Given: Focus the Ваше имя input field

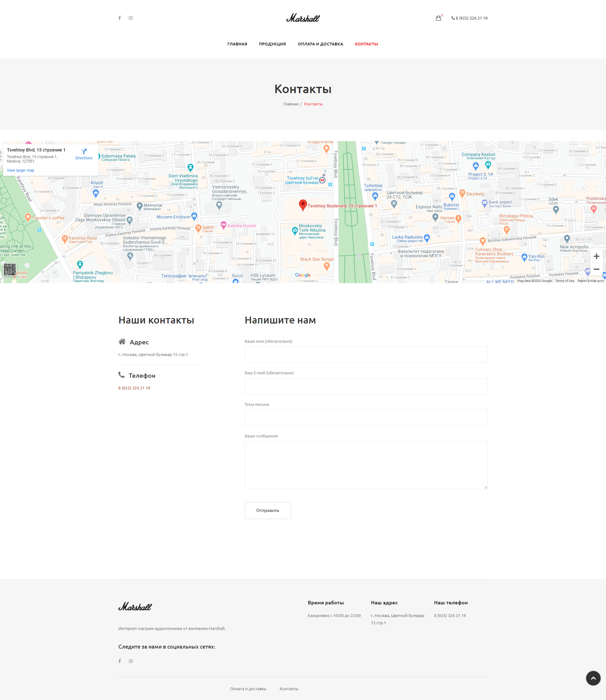Looking at the screenshot, I should point(366,355).
